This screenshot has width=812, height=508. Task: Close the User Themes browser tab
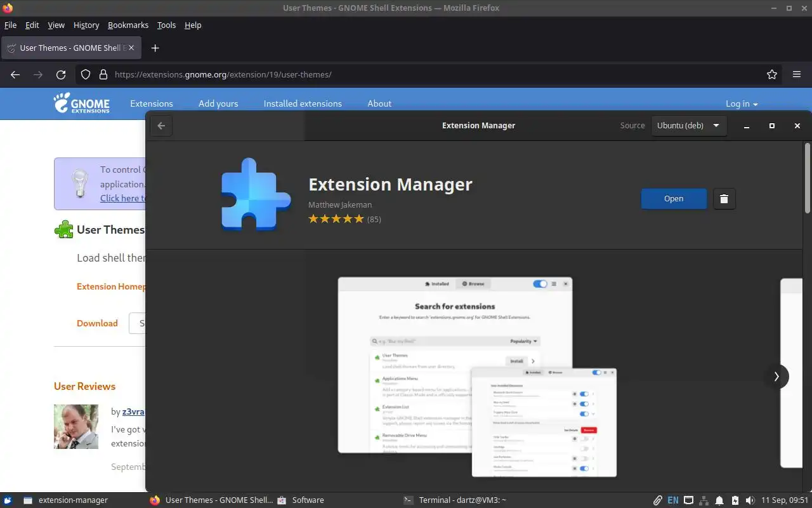131,48
